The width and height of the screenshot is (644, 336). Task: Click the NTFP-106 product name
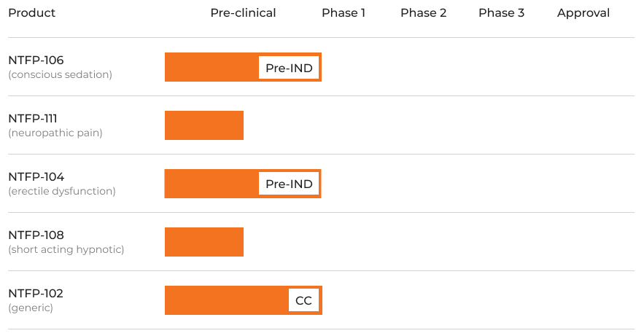click(x=36, y=60)
